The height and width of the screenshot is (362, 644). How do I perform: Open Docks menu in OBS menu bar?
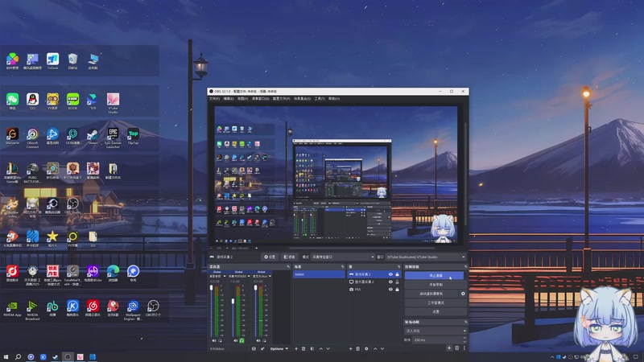(x=260, y=99)
